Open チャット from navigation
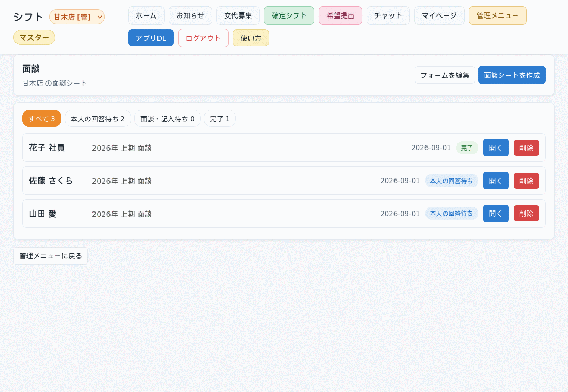This screenshot has width=568, height=392. coord(388,15)
